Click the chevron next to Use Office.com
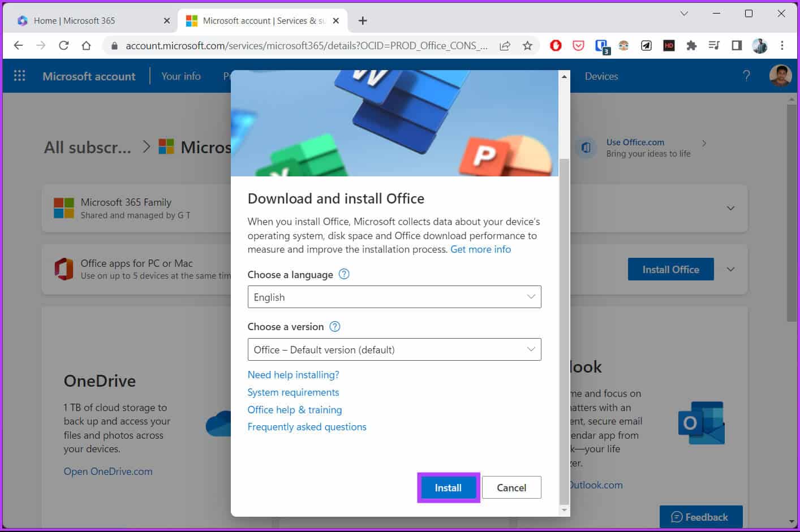800x532 pixels. pos(704,143)
